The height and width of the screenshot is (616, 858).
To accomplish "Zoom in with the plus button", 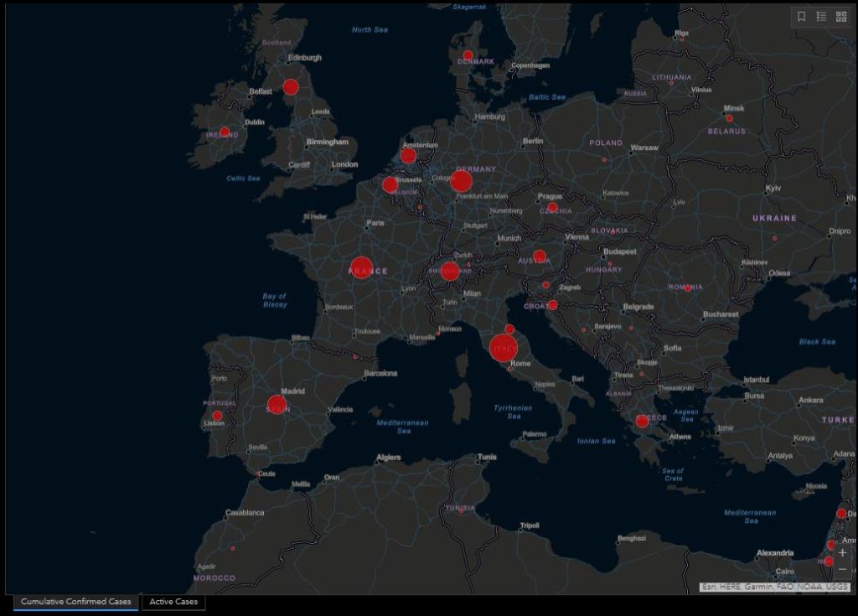I will pos(842,553).
